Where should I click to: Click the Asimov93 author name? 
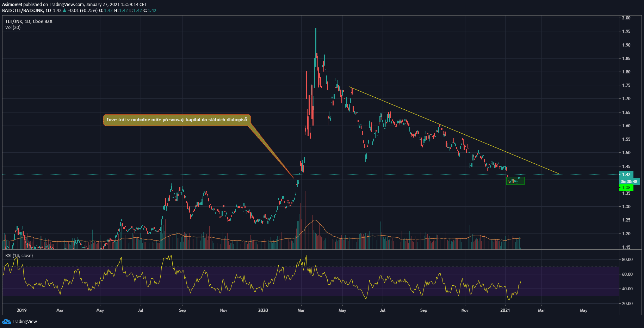coord(12,5)
